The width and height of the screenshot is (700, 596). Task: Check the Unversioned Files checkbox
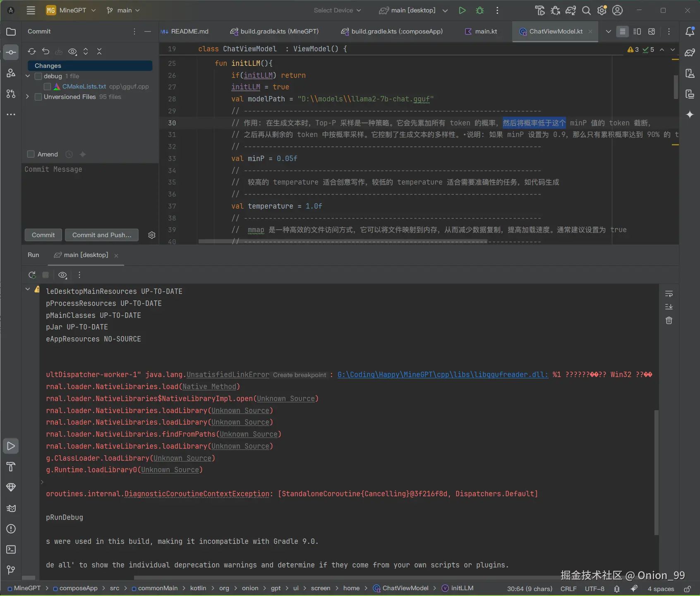[x=38, y=97]
